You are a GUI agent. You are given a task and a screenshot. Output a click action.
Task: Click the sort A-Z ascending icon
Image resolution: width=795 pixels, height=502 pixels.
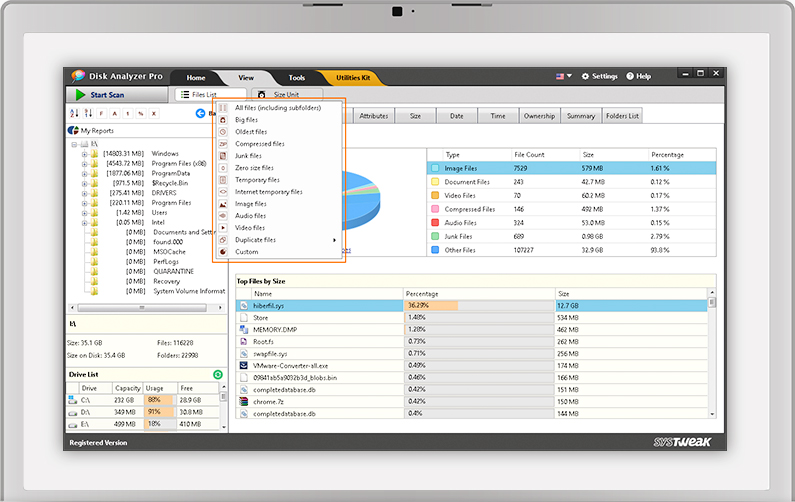point(74,113)
